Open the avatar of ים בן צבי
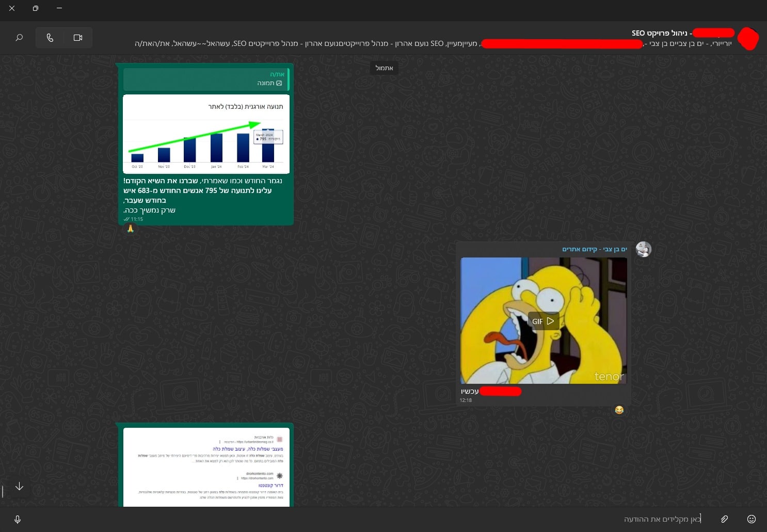767x532 pixels. 643,250
